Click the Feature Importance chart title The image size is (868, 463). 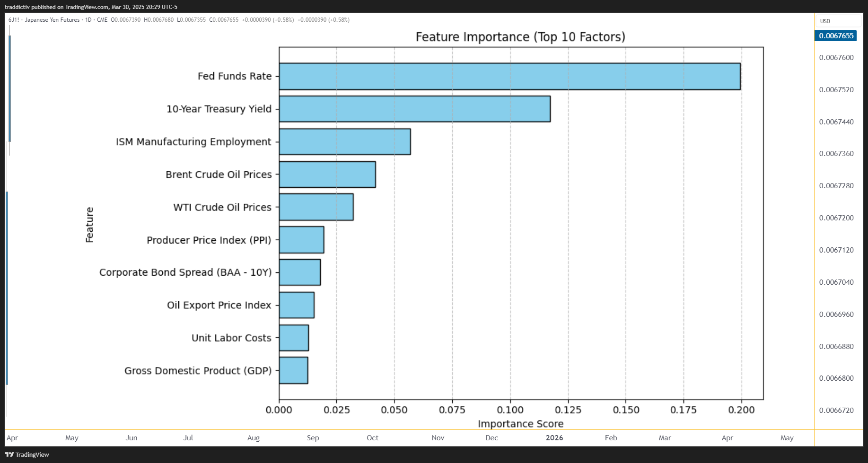click(520, 37)
